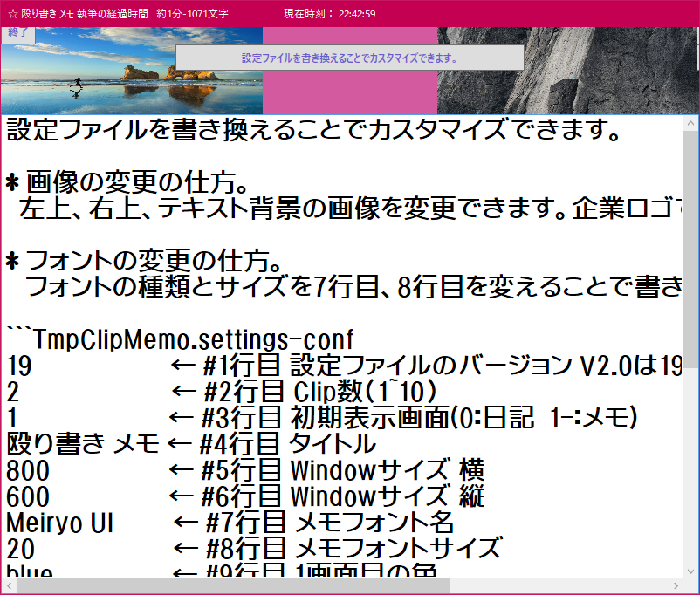Click the heading ＊画像の変更の仕方。

pos(127,182)
